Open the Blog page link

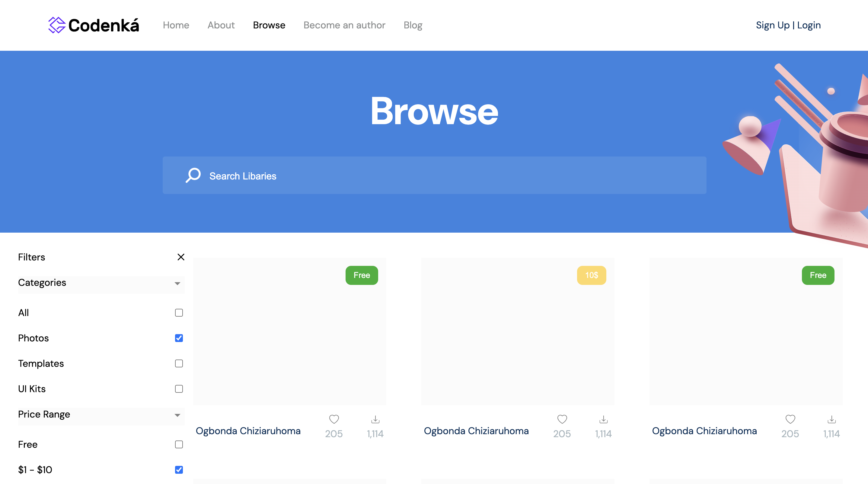coord(413,25)
